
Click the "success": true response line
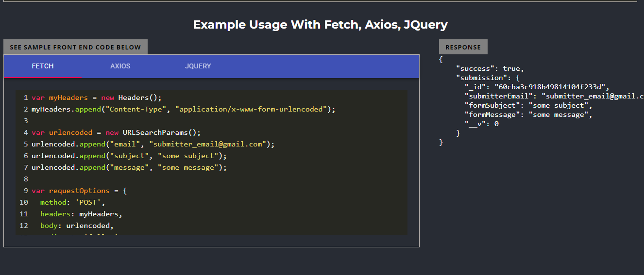click(x=490, y=68)
